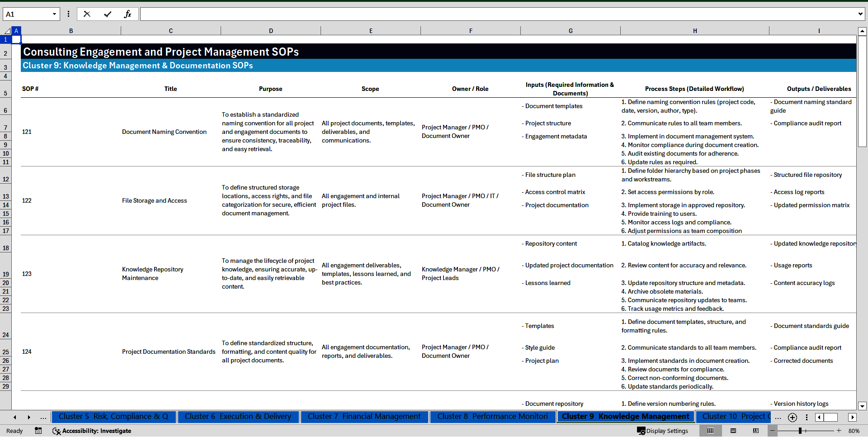The image size is (868, 437).
Task: Add a new worksheet with the plus icon
Action: (x=792, y=418)
